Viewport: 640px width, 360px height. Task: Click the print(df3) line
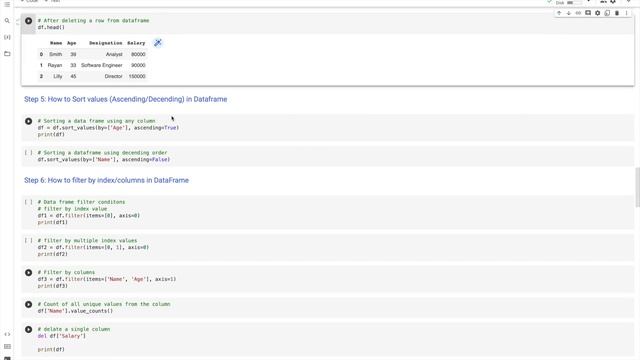point(53,286)
